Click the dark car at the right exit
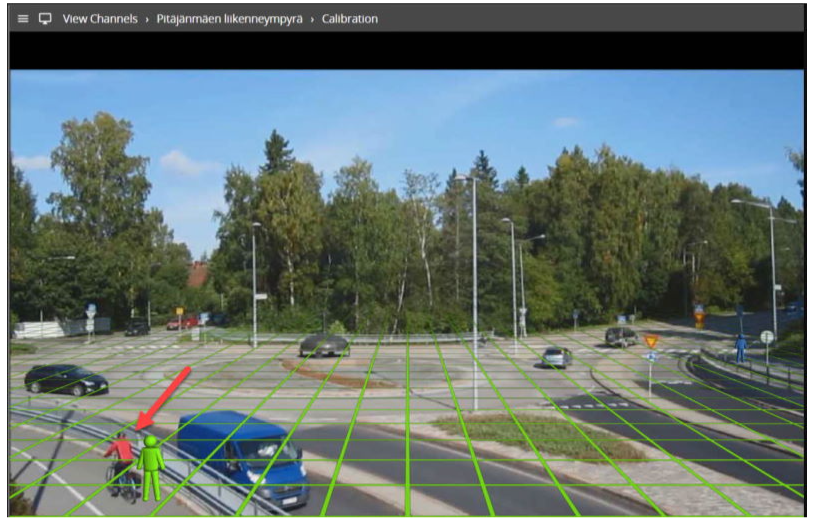 click(621, 337)
